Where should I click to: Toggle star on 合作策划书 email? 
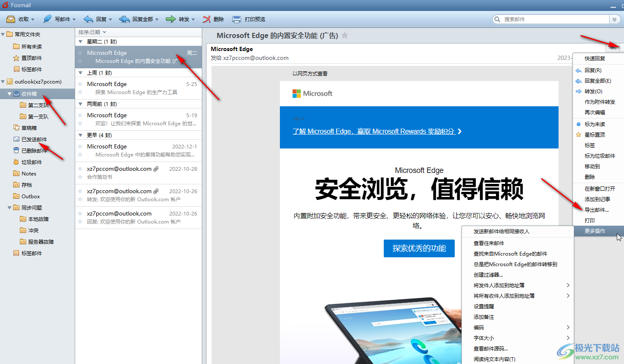click(x=80, y=177)
